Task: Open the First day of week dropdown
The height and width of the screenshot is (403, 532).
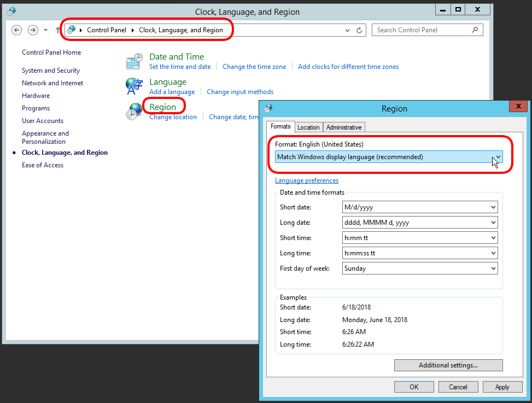Action: [x=493, y=268]
